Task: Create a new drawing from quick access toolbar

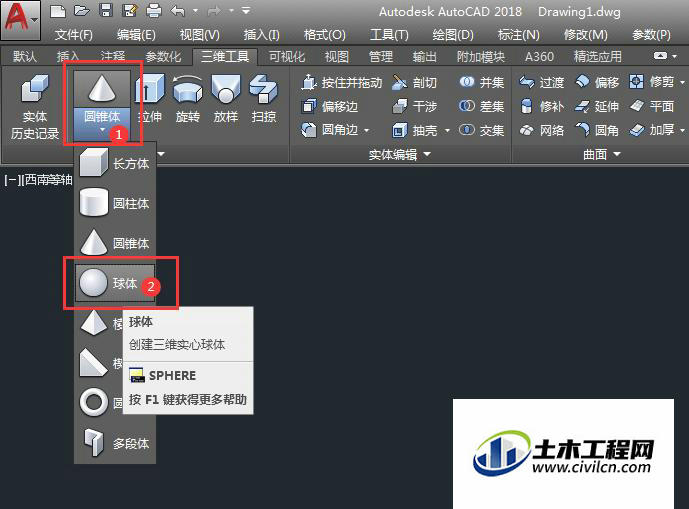Action: click(x=58, y=11)
